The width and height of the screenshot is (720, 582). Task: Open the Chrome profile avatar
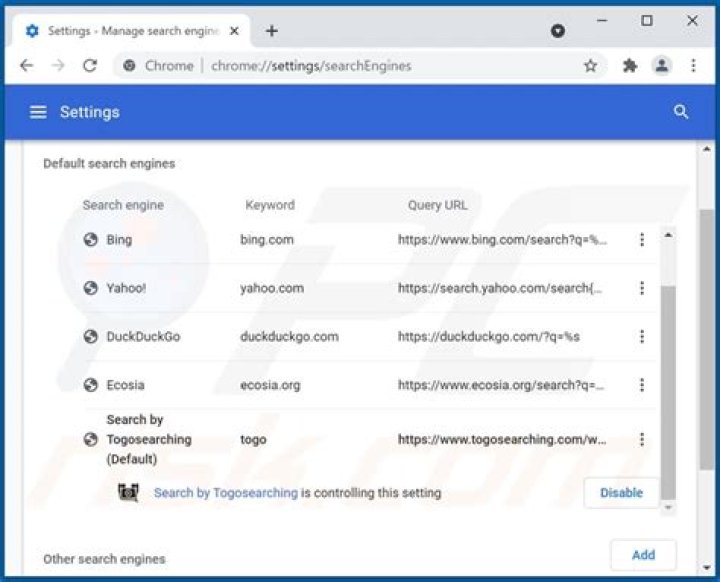[661, 66]
